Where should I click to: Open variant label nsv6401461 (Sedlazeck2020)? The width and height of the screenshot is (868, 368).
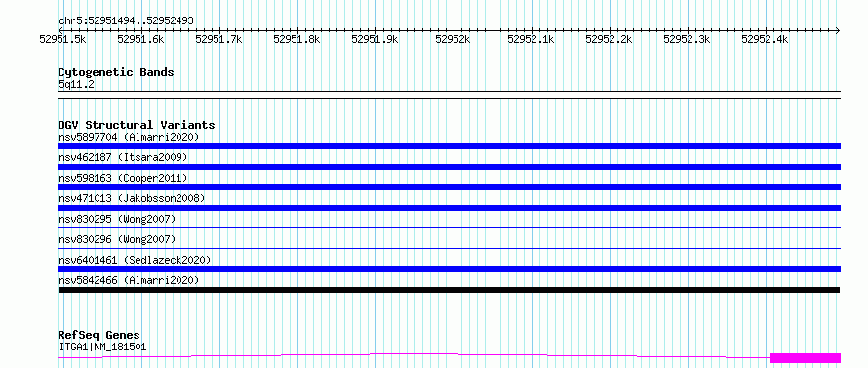pos(135,260)
